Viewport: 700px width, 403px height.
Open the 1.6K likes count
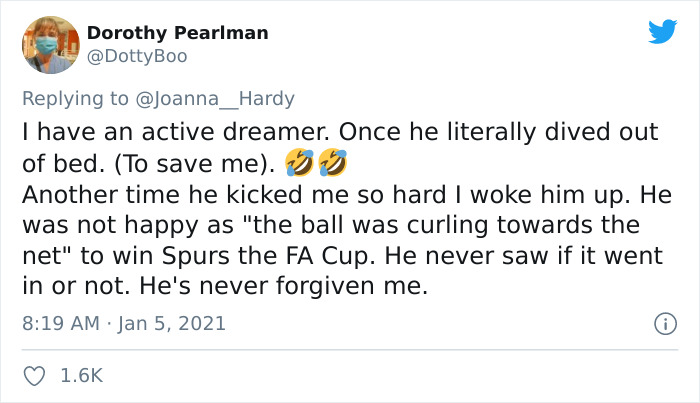(82, 376)
